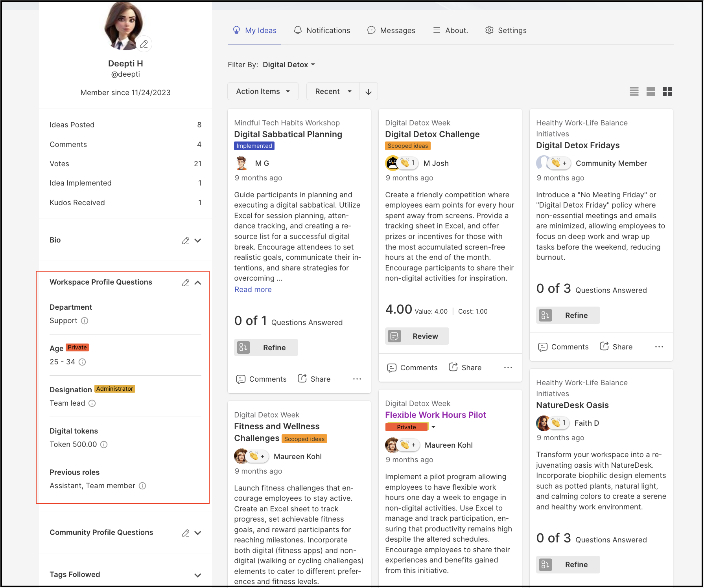Viewport: 704px width, 588px height.
Task: Click info icon next to Assistant, Team member
Action: (142, 486)
